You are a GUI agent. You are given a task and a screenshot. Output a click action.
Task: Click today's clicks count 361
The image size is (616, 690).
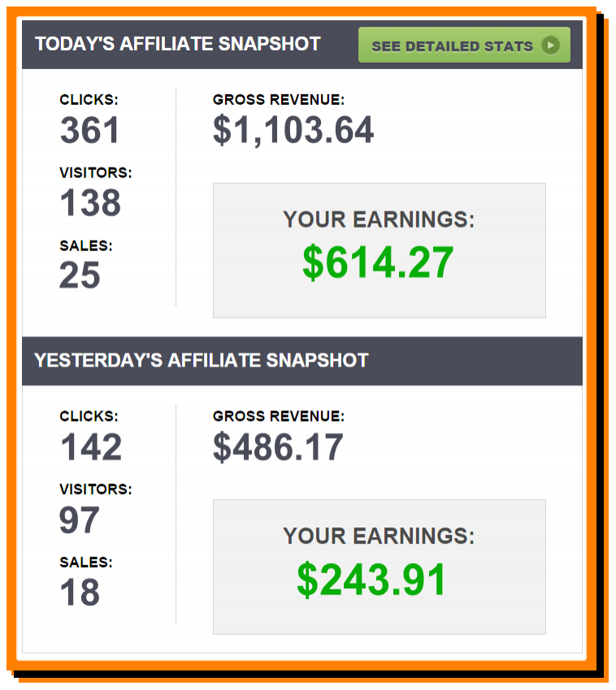pyautogui.click(x=89, y=130)
